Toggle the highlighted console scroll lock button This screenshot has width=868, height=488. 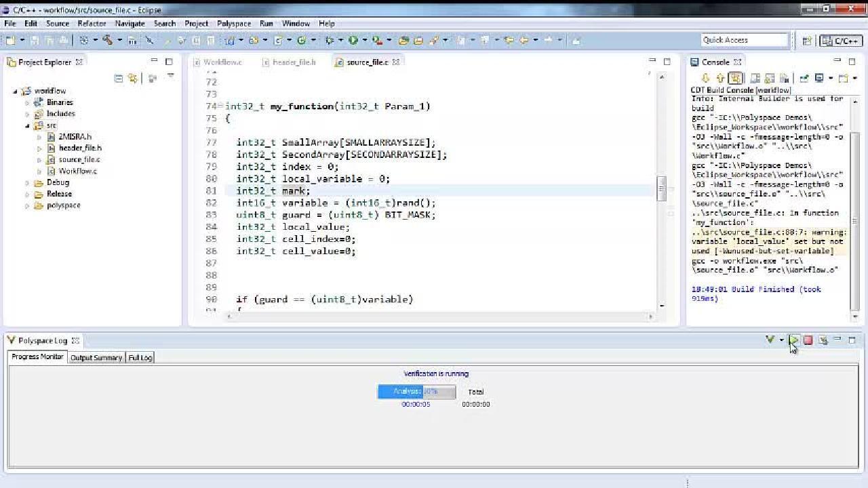pyautogui.click(x=735, y=78)
